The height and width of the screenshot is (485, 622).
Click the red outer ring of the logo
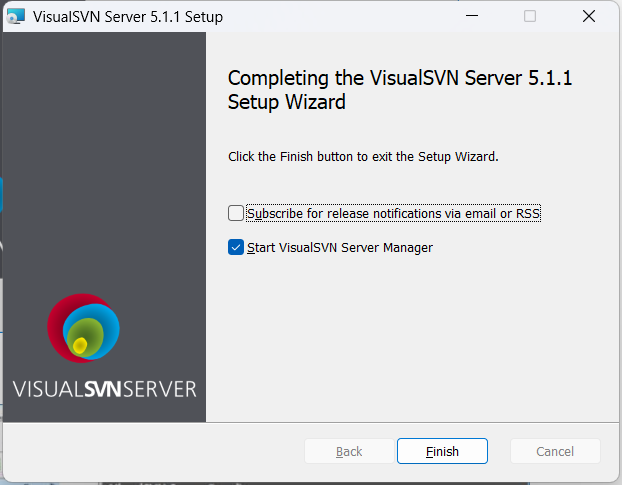[56, 320]
